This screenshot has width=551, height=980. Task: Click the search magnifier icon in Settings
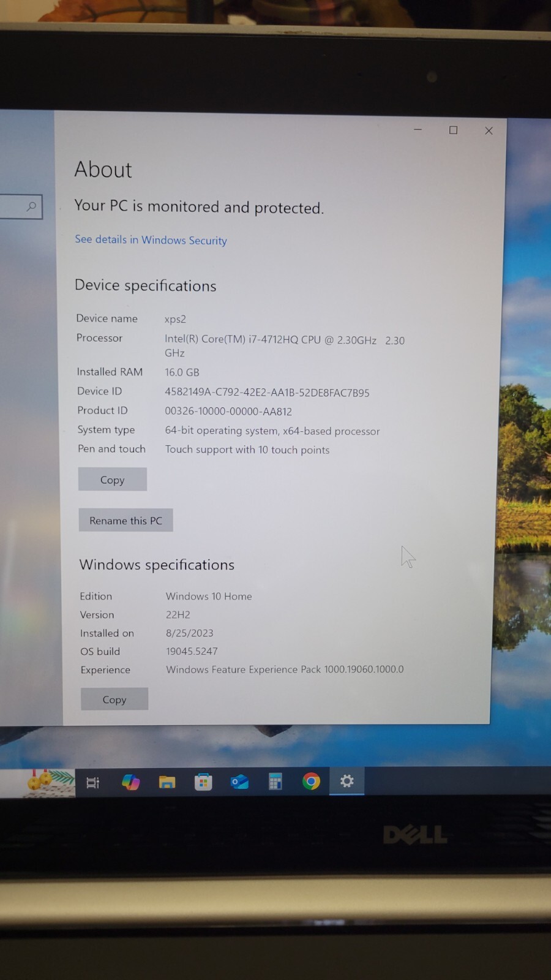coord(31,206)
